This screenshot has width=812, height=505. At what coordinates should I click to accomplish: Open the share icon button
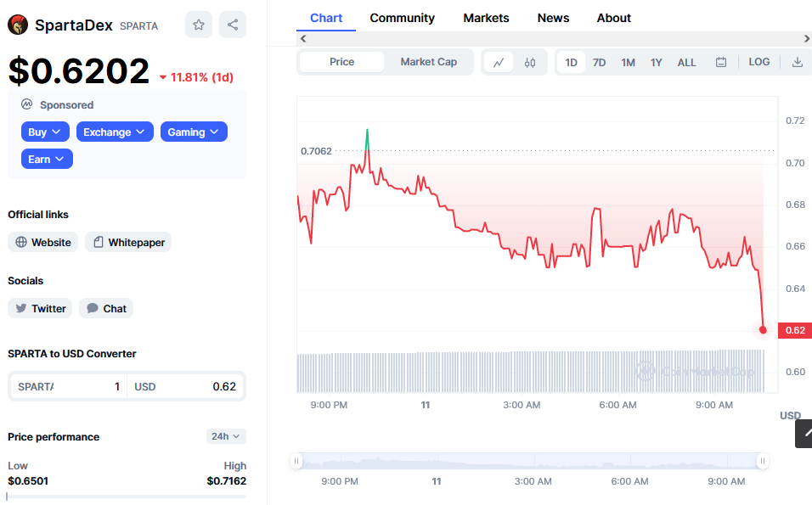coord(233,25)
